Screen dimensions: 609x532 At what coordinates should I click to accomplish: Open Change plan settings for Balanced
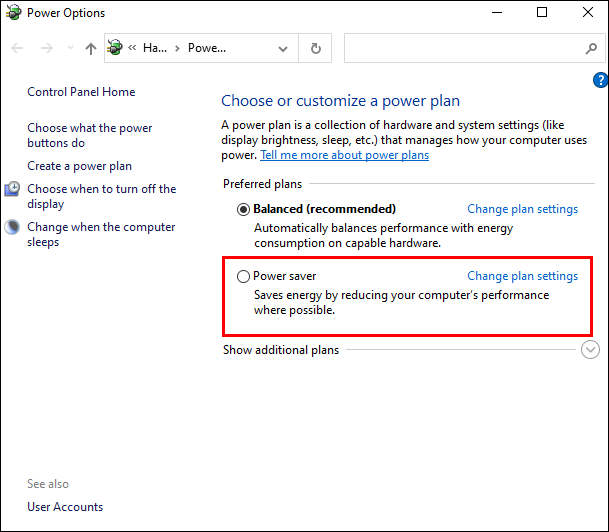pos(522,209)
